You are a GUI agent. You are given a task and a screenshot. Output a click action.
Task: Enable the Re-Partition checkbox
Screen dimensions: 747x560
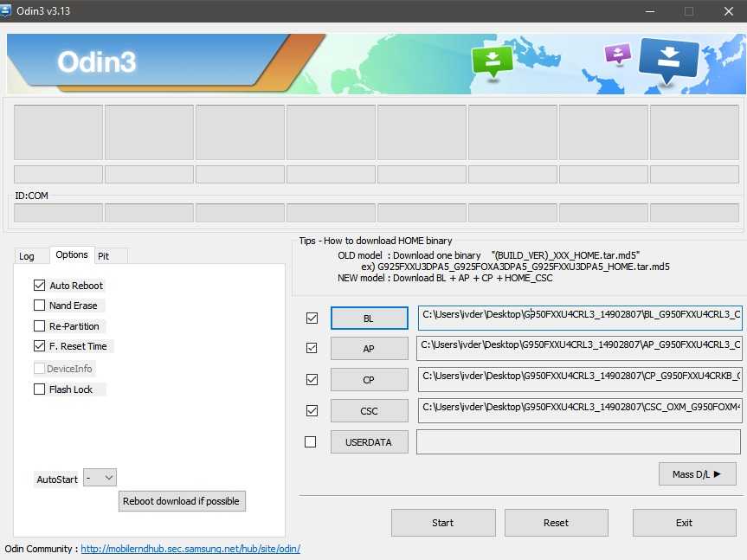39,326
